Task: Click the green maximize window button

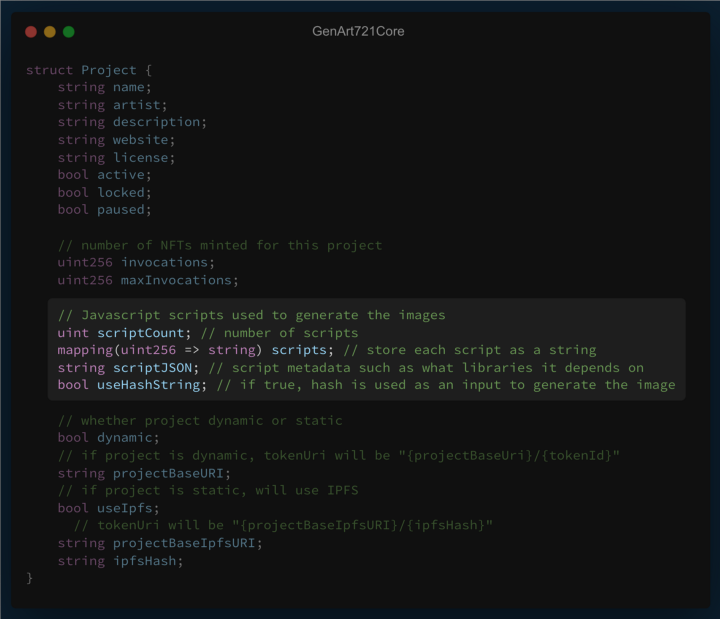Action: click(69, 32)
